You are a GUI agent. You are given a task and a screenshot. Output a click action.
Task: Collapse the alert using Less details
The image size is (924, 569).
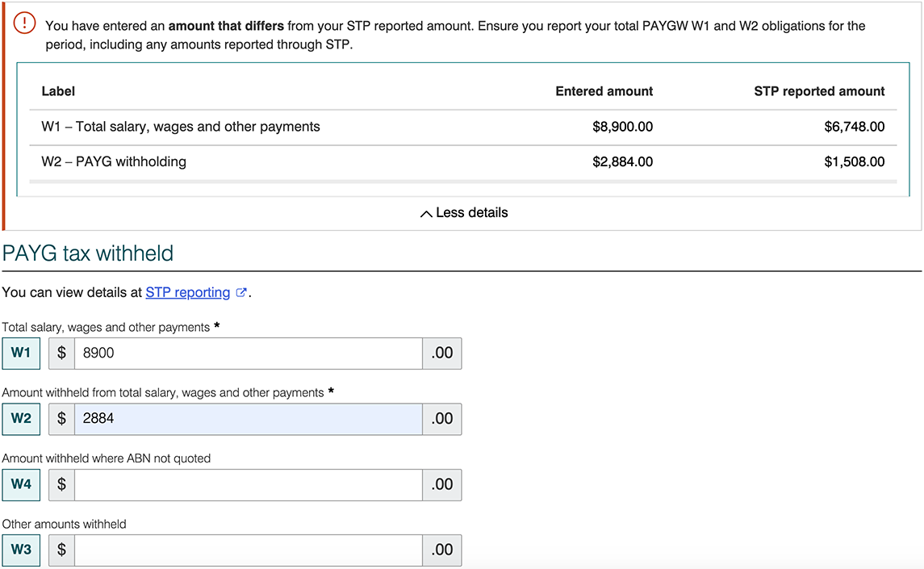click(464, 213)
